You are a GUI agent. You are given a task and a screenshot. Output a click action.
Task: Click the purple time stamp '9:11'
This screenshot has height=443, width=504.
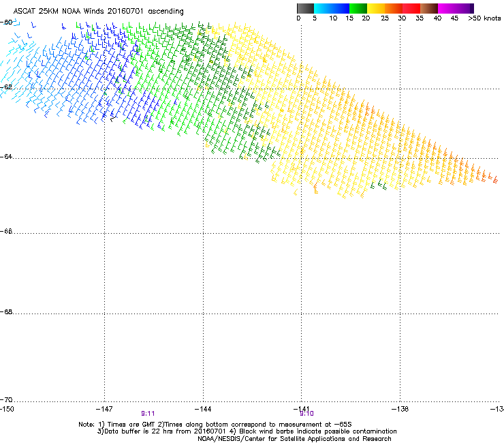pyautogui.click(x=148, y=414)
